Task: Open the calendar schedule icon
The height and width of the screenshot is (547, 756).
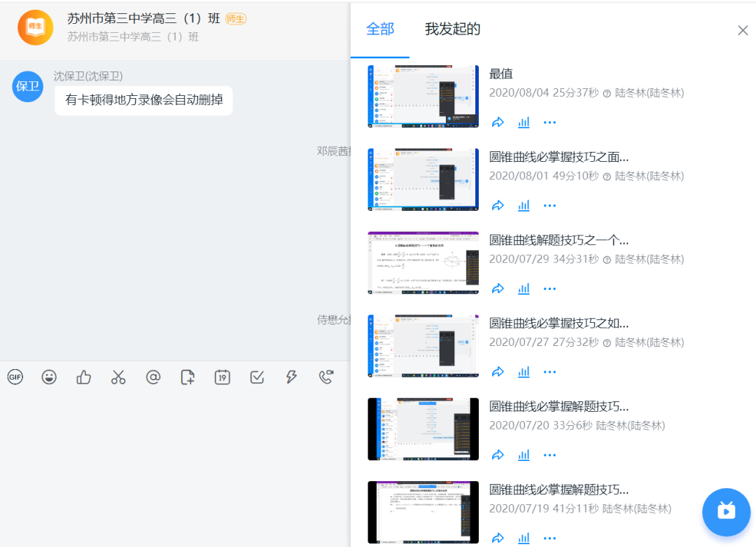Action: click(223, 377)
